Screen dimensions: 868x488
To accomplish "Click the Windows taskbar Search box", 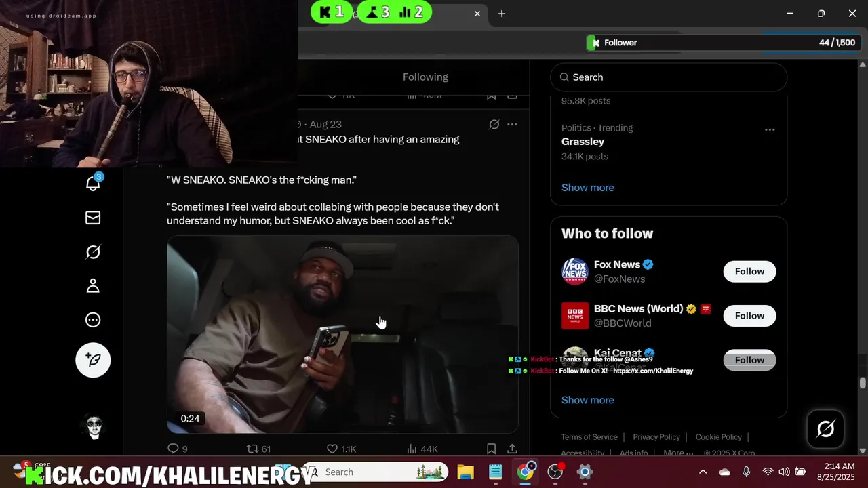I will pos(375,472).
